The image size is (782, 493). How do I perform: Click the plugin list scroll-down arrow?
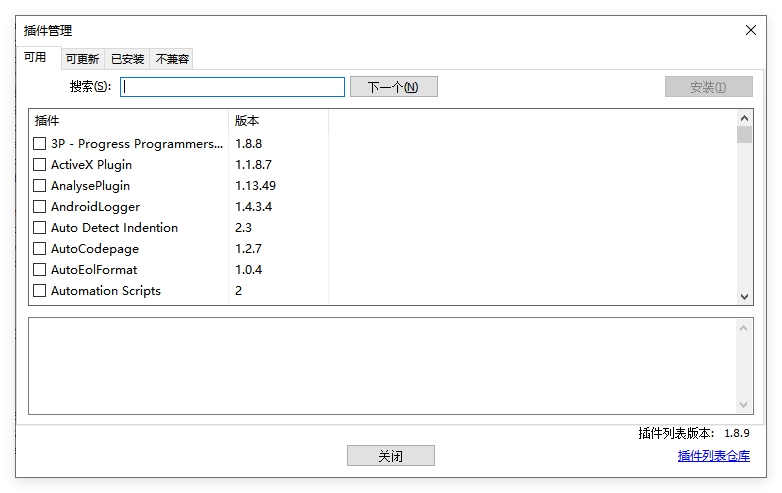744,297
